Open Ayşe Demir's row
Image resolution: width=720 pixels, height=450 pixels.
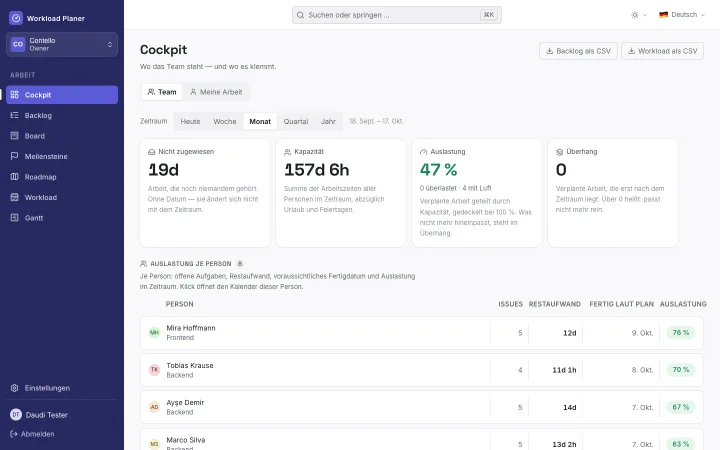click(x=422, y=407)
